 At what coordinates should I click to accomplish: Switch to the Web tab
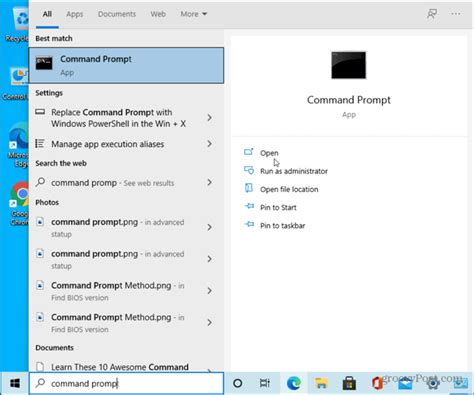[158, 14]
